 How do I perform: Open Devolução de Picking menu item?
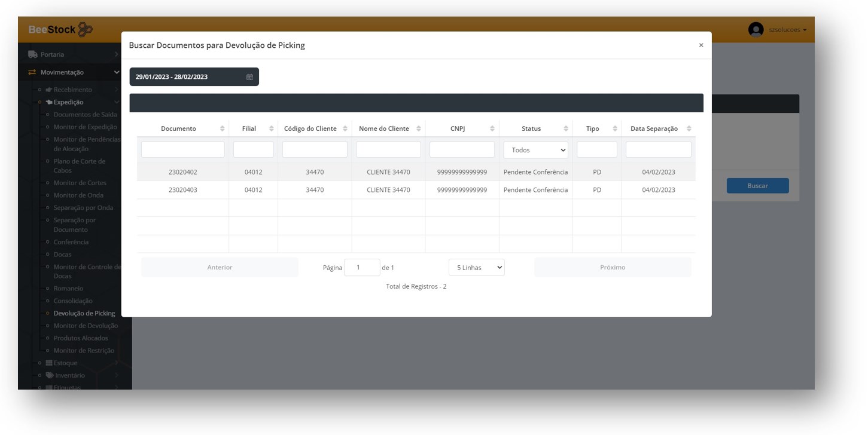tap(84, 313)
